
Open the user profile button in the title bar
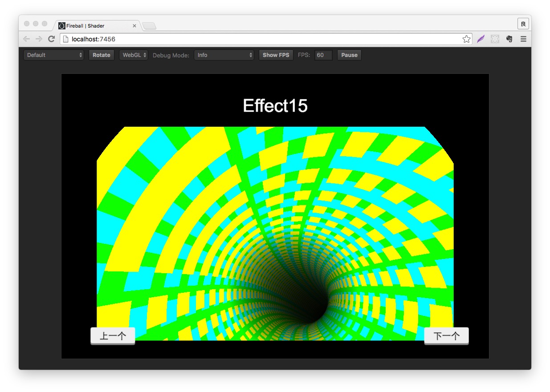(x=523, y=24)
